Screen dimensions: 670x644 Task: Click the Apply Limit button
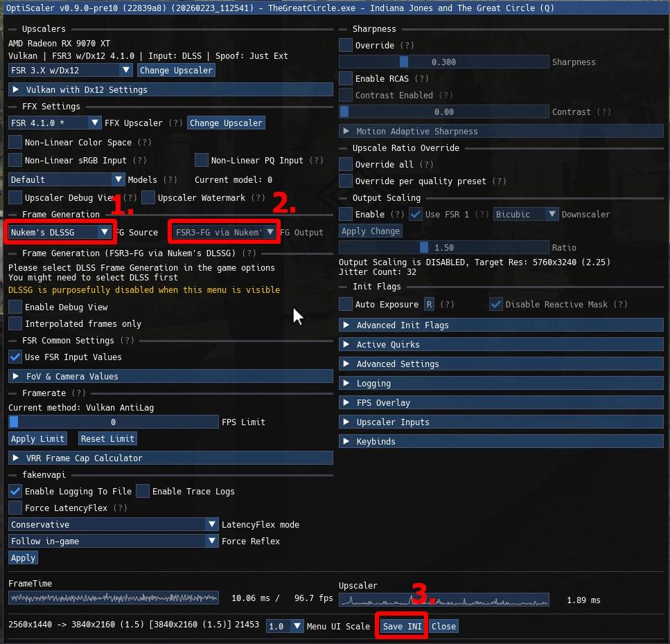coord(37,438)
